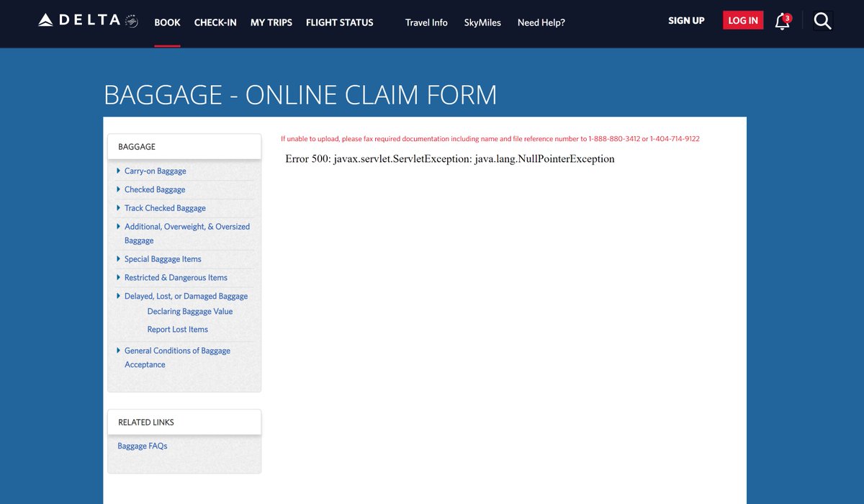This screenshot has width=864, height=504.
Task: Open the Baggage FAQs link
Action: tap(143, 446)
